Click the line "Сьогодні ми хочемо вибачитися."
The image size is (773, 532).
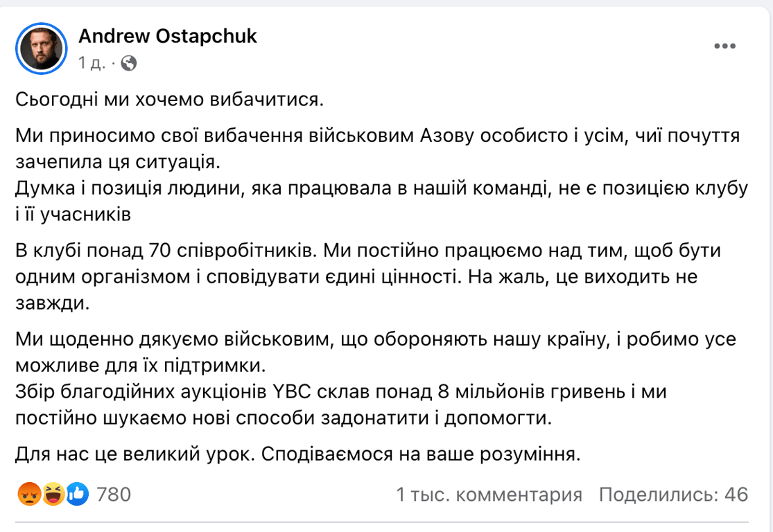click(x=170, y=100)
